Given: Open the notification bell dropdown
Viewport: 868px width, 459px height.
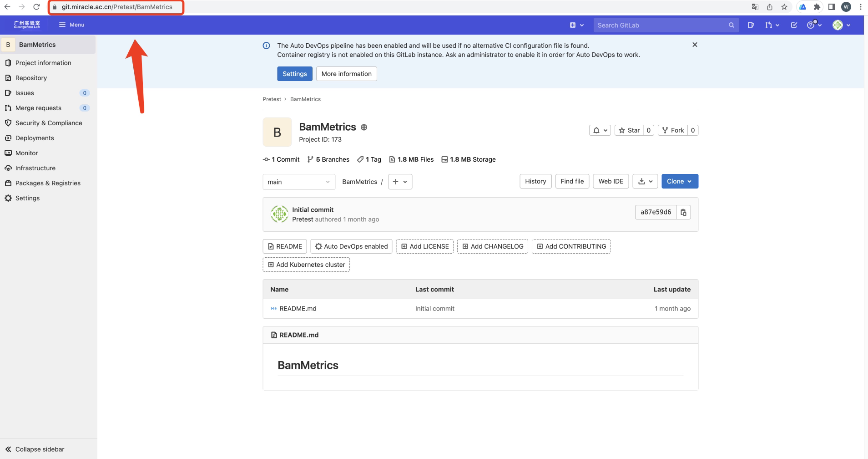Looking at the screenshot, I should coord(600,130).
